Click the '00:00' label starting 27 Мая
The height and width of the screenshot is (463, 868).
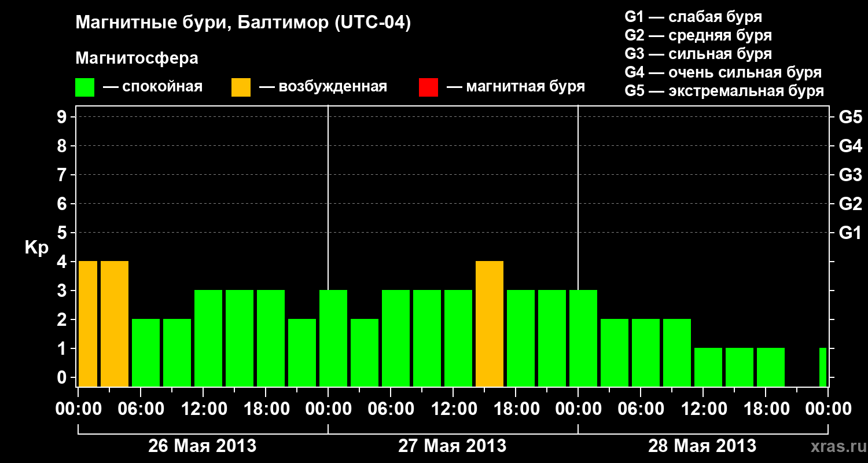coord(329,409)
